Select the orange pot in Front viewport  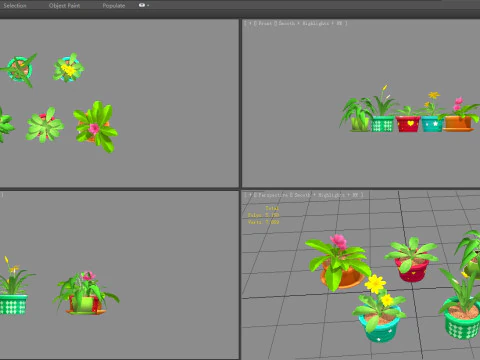pyautogui.click(x=458, y=123)
